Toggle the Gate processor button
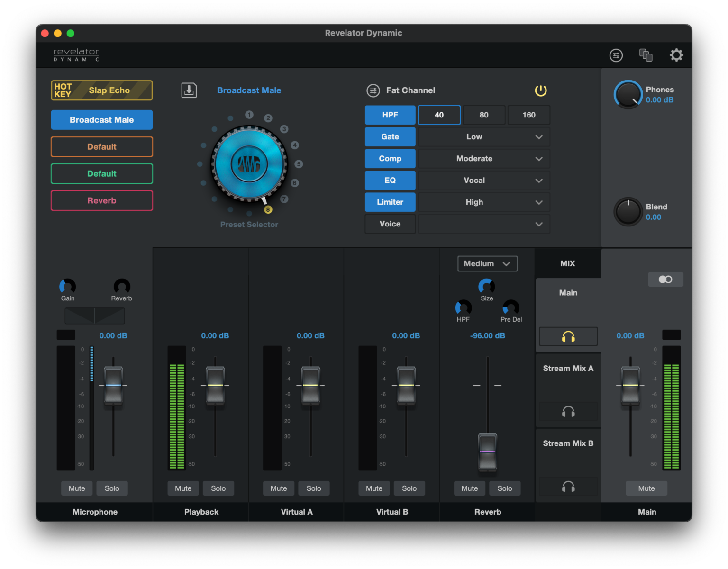Screen dimensions: 728x569 (x=390, y=137)
